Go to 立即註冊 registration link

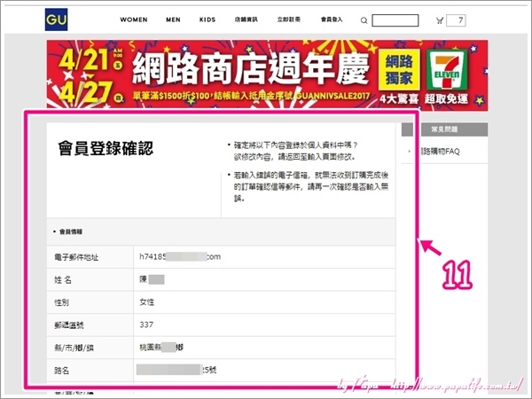(x=289, y=20)
